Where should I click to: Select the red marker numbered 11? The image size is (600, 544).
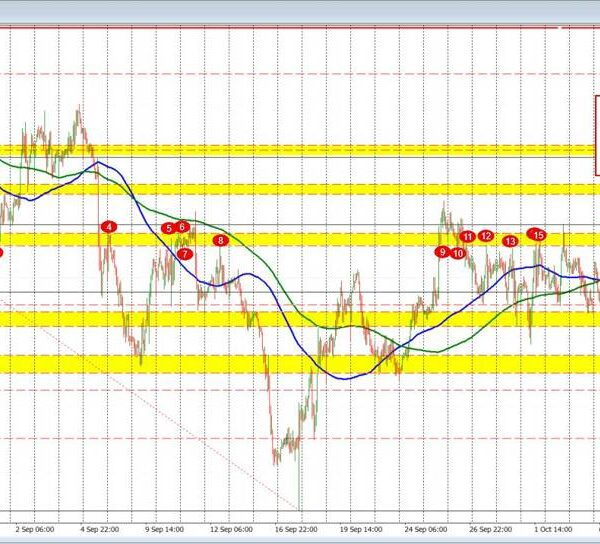pos(468,236)
